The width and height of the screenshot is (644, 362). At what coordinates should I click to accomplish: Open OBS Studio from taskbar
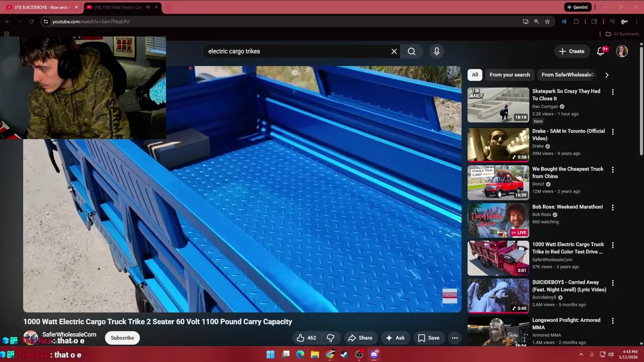click(359, 354)
